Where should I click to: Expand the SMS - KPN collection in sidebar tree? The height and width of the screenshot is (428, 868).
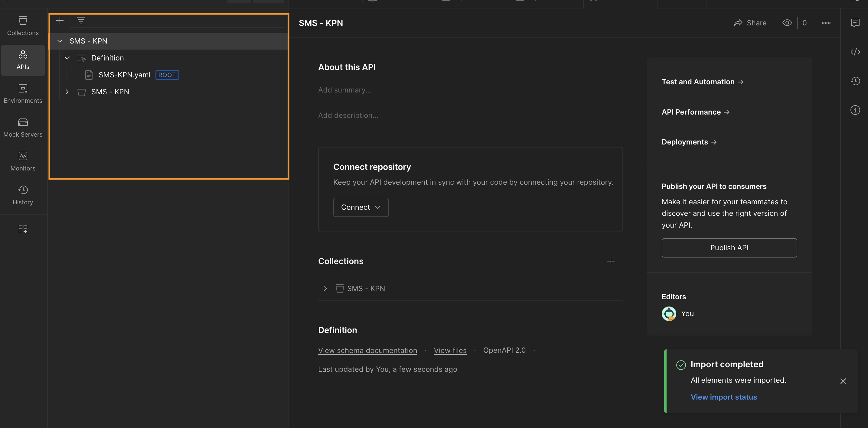[x=67, y=92]
